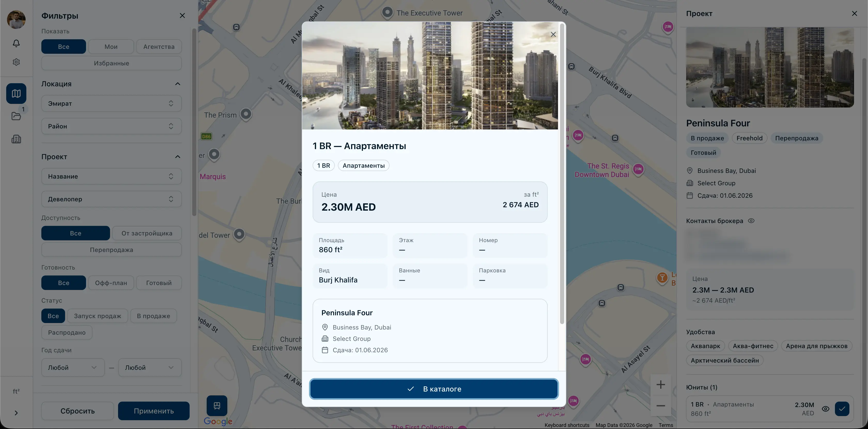The width and height of the screenshot is (868, 429).
Task: Show unit details via eye icon
Action: coord(825,409)
